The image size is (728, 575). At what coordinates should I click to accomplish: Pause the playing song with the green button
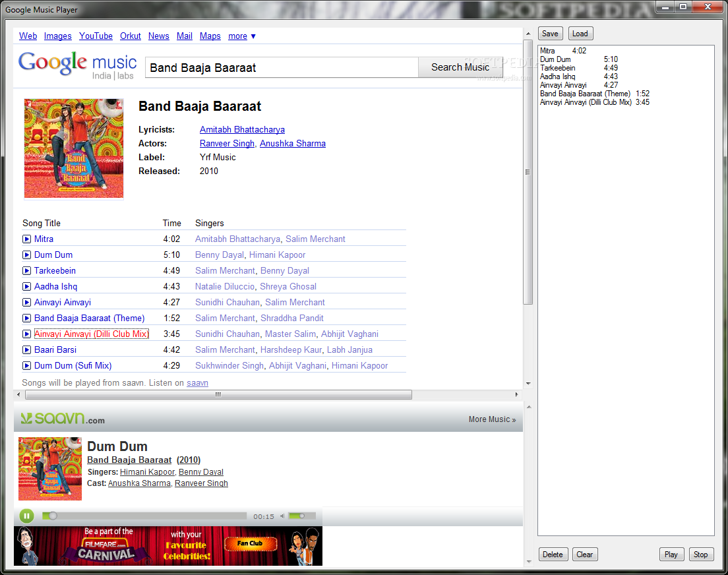pyautogui.click(x=27, y=516)
